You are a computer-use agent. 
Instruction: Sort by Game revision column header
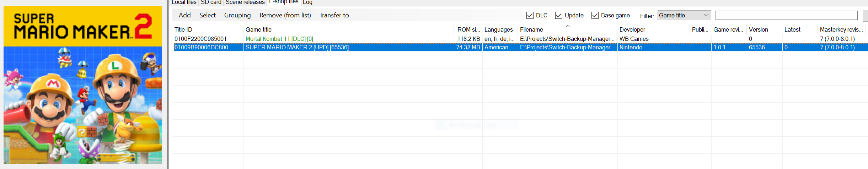point(729,29)
